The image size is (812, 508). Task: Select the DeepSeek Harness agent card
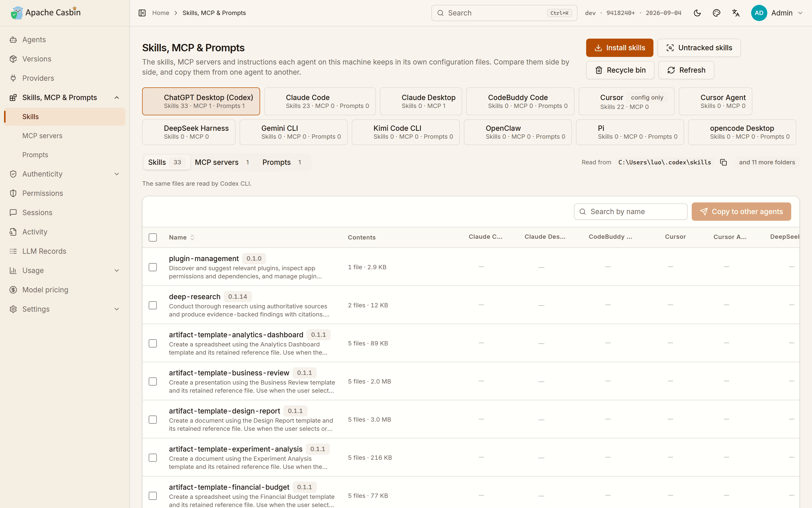[189, 132]
